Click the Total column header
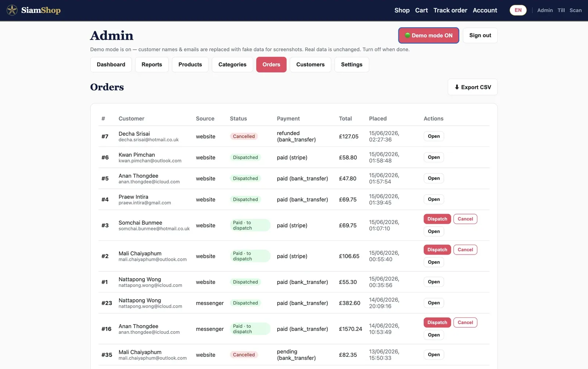The image size is (588, 369). (x=345, y=118)
